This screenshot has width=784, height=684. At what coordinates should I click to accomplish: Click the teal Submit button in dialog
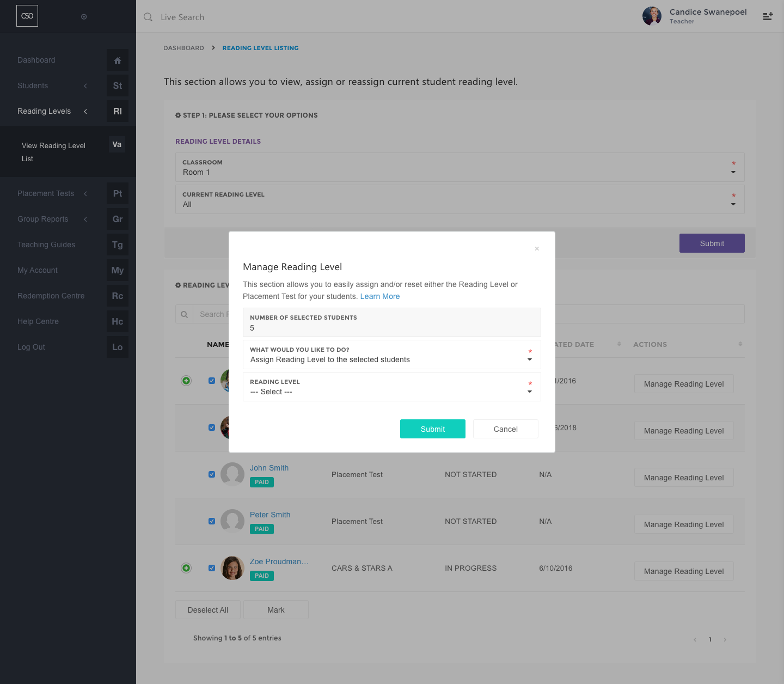click(x=432, y=429)
